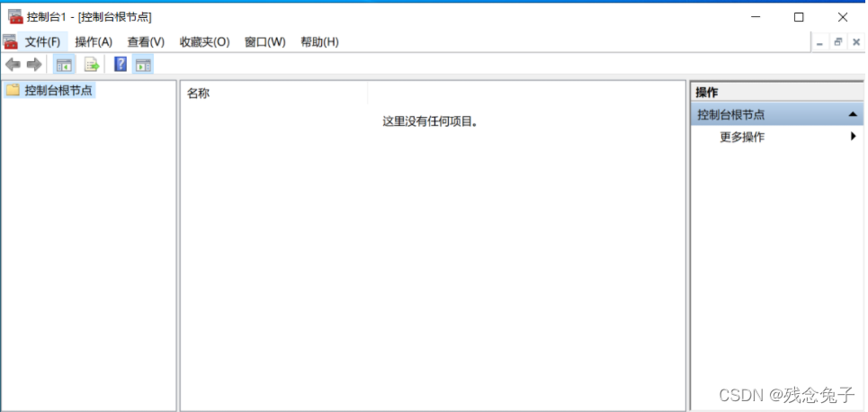Viewport: 868px width, 412px height.
Task: Click the Back arrow in toolbar
Action: (13, 65)
